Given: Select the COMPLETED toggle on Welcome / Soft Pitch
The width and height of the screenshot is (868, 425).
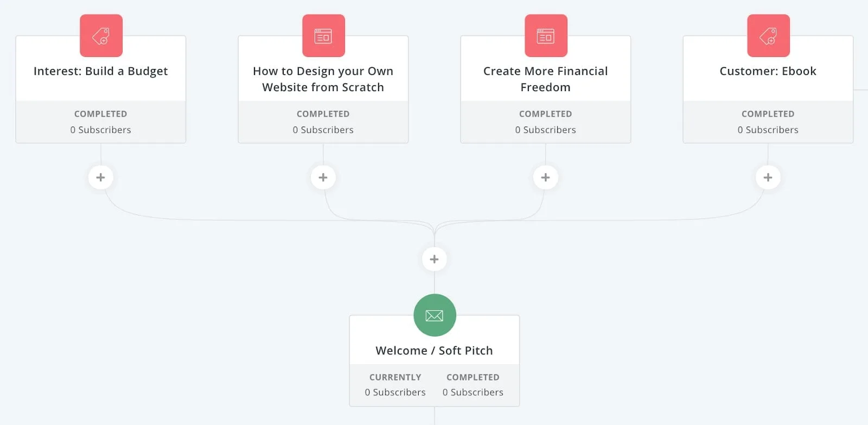Looking at the screenshot, I should (x=473, y=377).
